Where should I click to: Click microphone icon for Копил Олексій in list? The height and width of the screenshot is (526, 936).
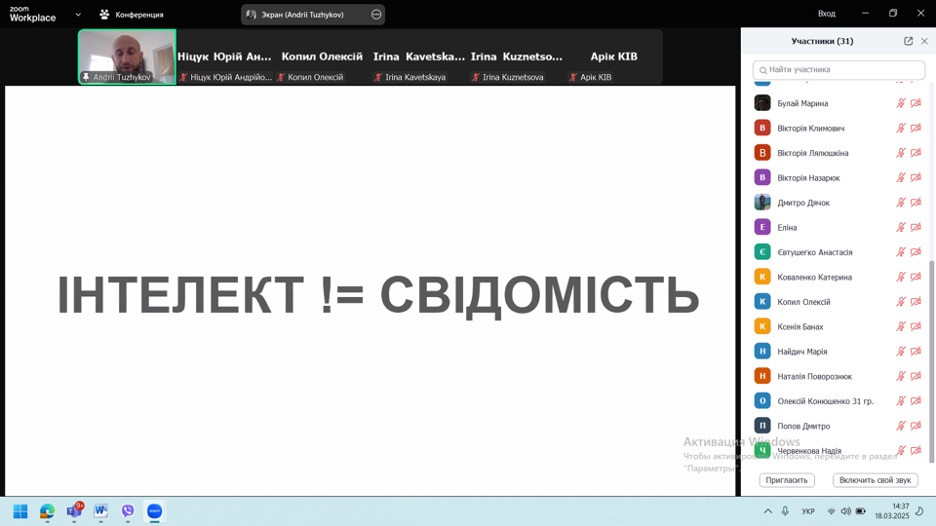(x=901, y=302)
